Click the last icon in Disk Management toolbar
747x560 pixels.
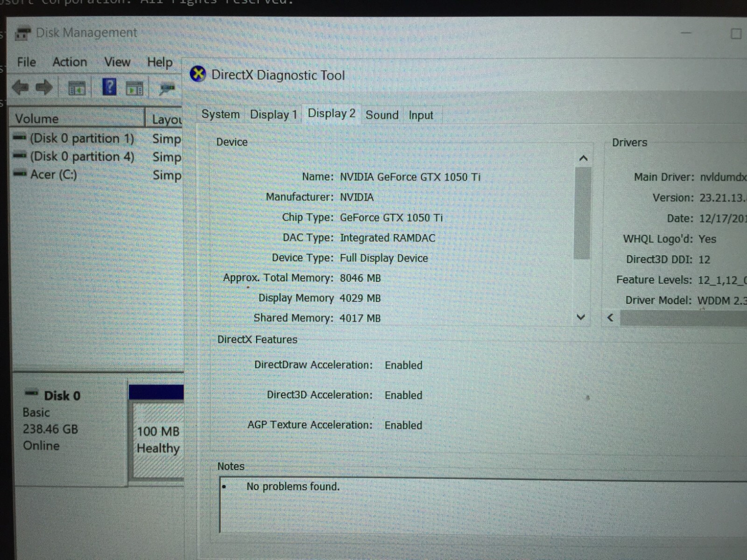(167, 88)
